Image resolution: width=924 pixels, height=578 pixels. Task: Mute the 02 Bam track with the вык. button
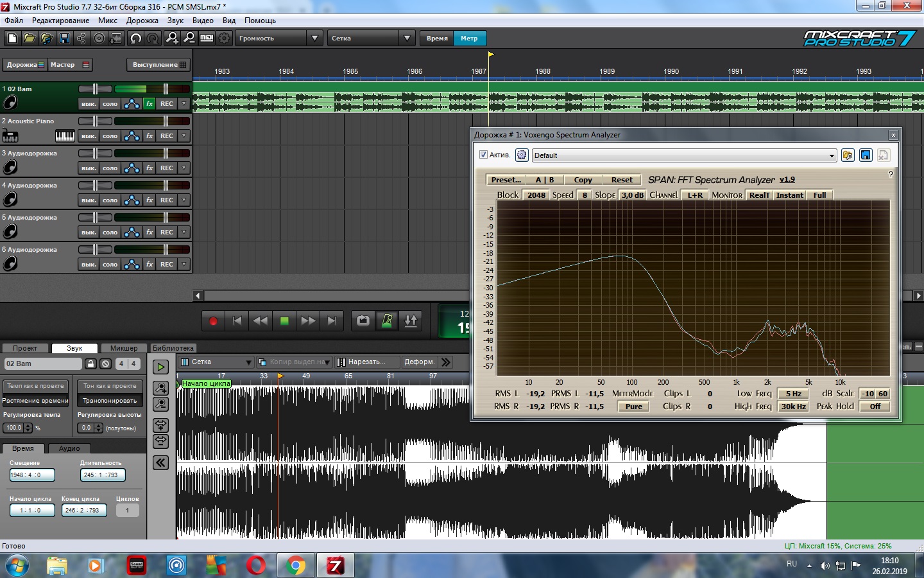(89, 103)
